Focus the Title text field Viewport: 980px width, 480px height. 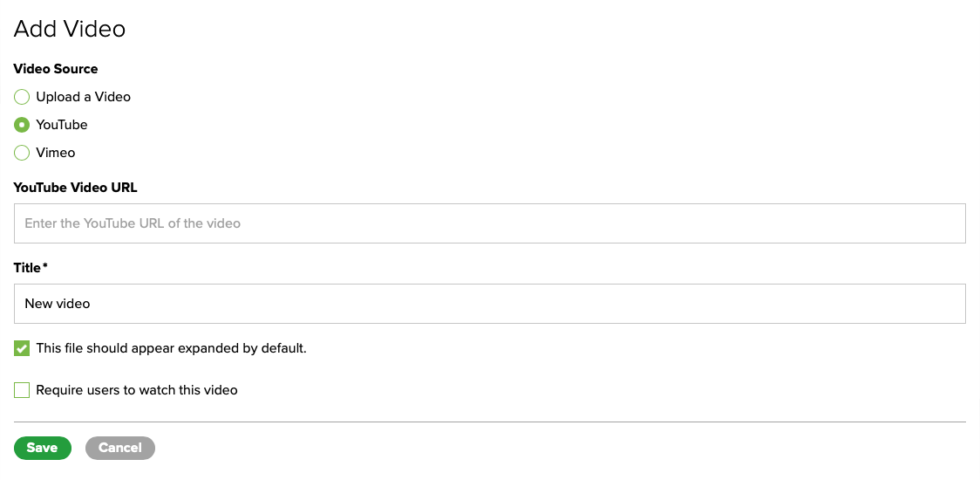pyautogui.click(x=489, y=304)
